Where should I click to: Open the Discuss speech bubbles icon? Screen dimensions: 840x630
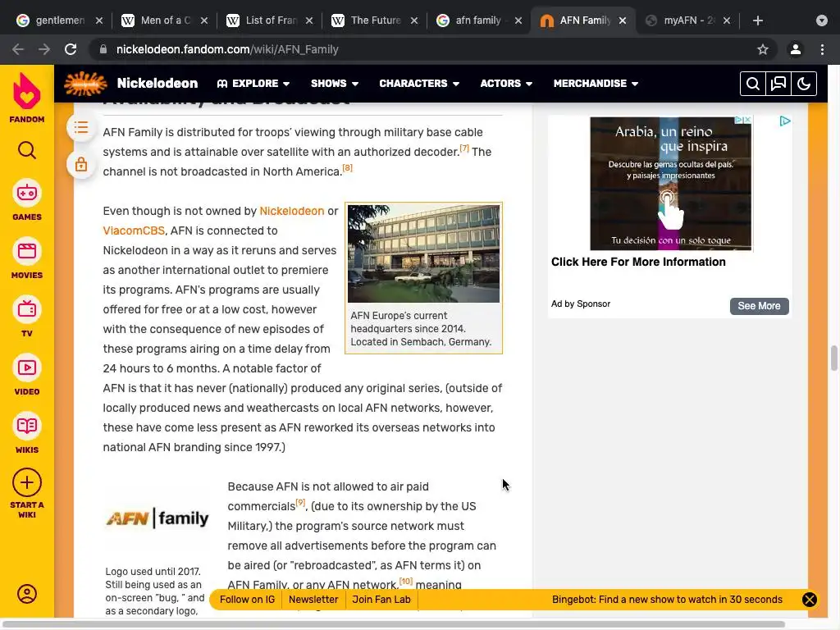(x=778, y=84)
